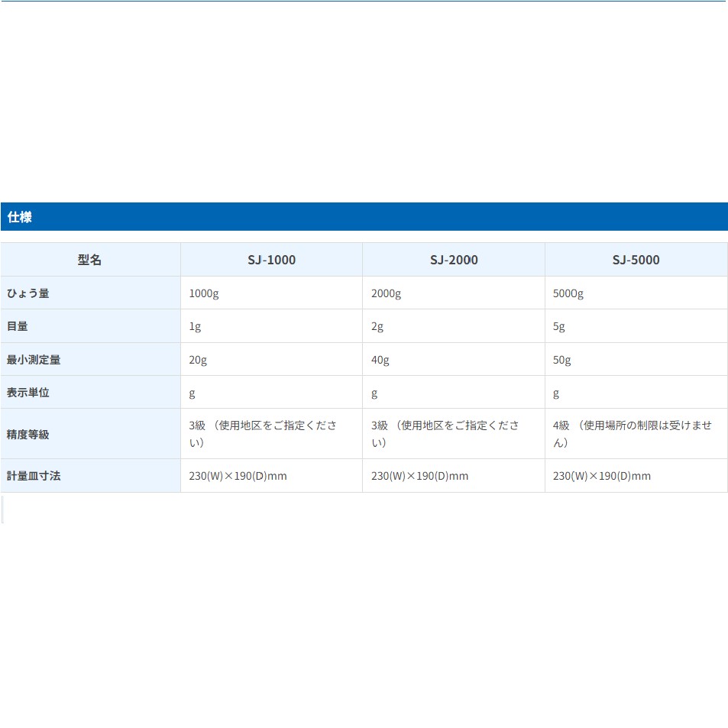Click the 型名 table header cell
This screenshot has width=728, height=728.
90,260
